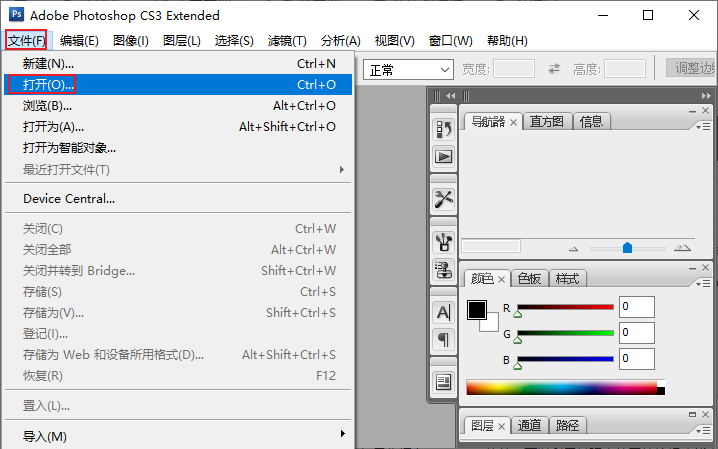Click the swap width and height arrows
718x449 pixels.
(554, 69)
